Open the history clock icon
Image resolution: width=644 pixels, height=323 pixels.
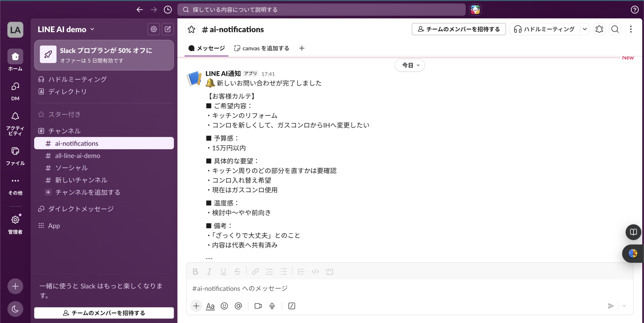coord(168,10)
